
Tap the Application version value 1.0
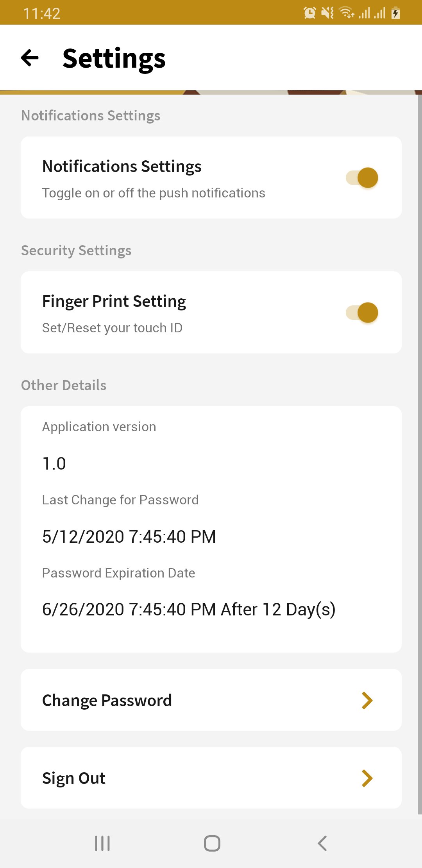pos(54,464)
